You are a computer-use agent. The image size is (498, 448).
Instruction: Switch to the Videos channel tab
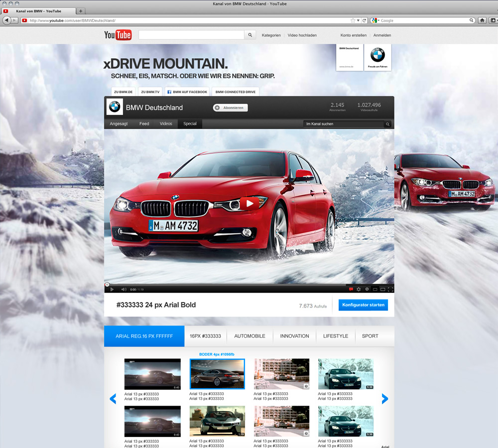(166, 123)
